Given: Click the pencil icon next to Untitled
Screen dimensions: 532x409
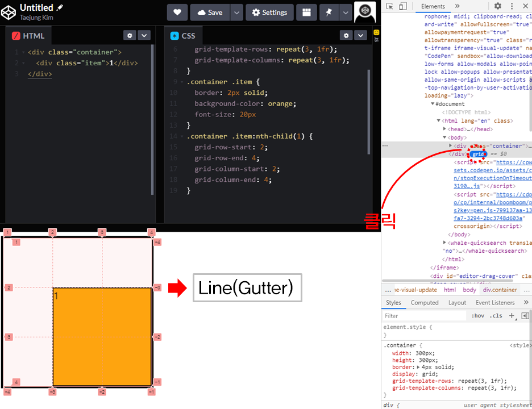Looking at the screenshot, I should pyautogui.click(x=60, y=7).
